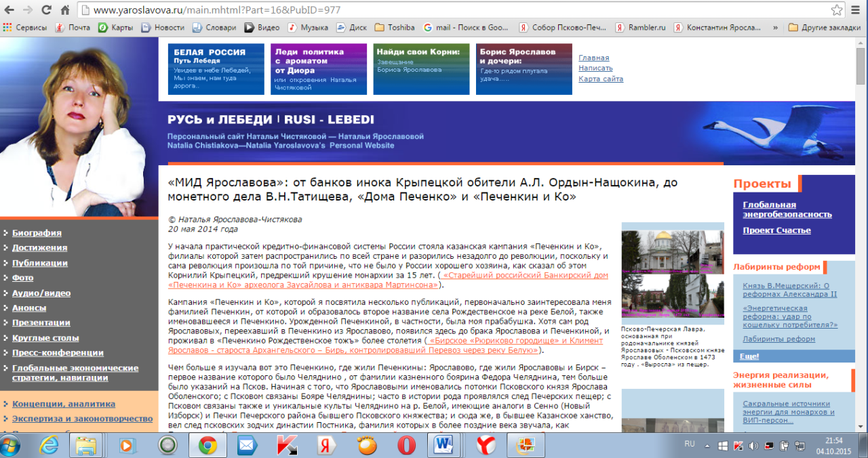Screen dimensions: 868x458
Task: Open the БЕЛАЯ РОССИЯ banner
Action: pos(216,69)
